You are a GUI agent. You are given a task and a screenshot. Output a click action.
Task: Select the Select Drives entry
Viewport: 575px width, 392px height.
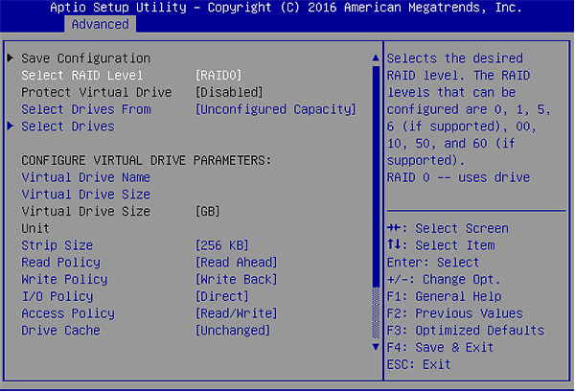[x=67, y=127]
